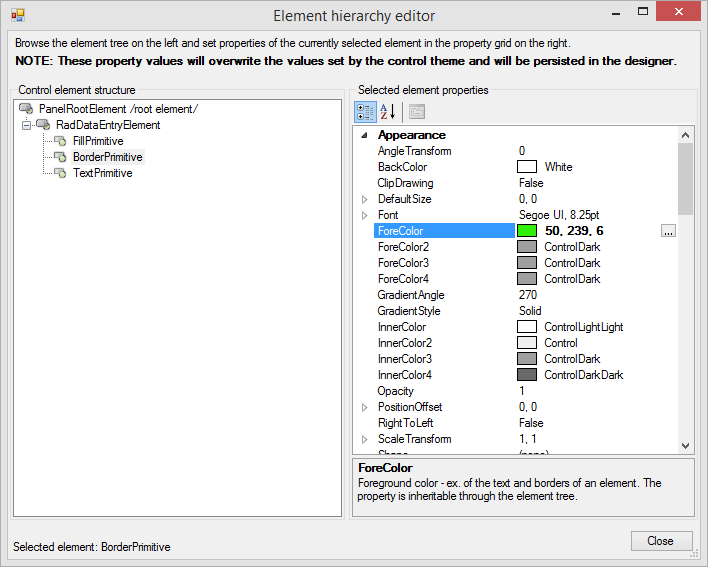Image resolution: width=708 pixels, height=567 pixels.
Task: Click the Property Pages toolbar icon
Action: point(417,112)
